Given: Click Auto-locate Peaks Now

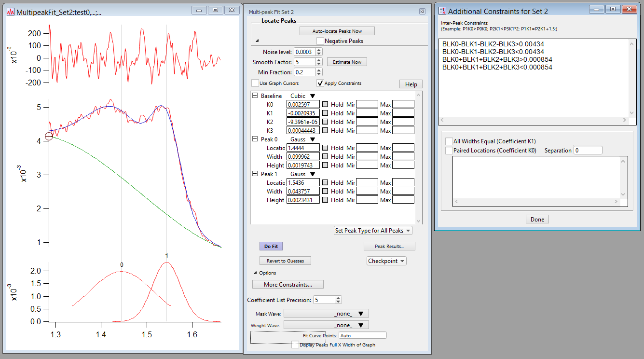Looking at the screenshot, I should click(x=337, y=30).
